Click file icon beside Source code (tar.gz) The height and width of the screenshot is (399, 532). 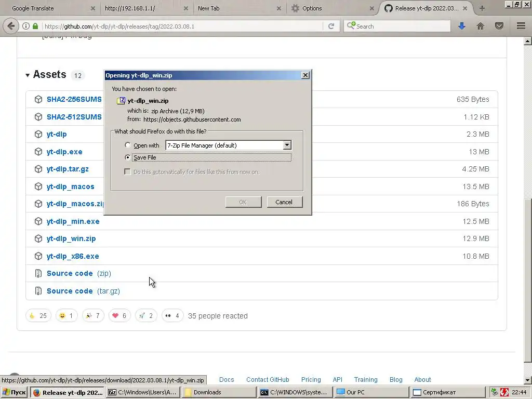38,291
